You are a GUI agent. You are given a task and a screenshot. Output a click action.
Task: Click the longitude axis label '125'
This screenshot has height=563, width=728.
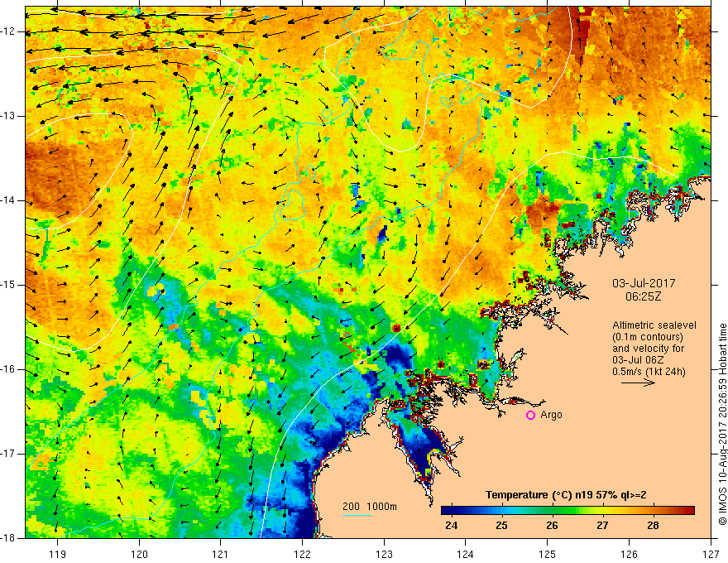click(x=548, y=554)
